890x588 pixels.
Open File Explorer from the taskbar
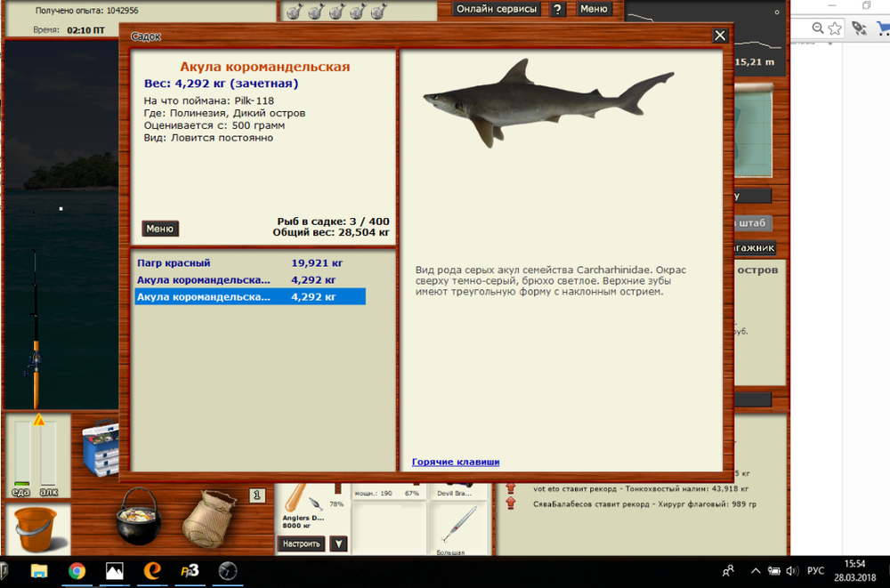tap(39, 570)
